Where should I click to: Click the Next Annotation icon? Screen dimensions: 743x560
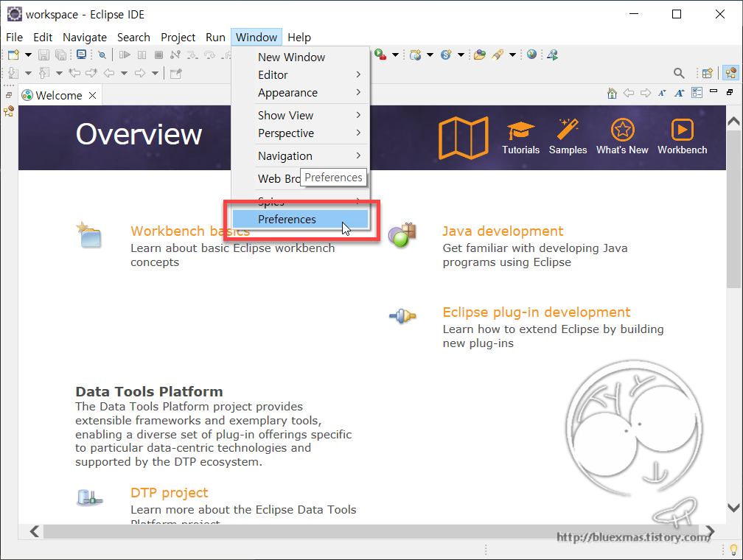click(13, 73)
